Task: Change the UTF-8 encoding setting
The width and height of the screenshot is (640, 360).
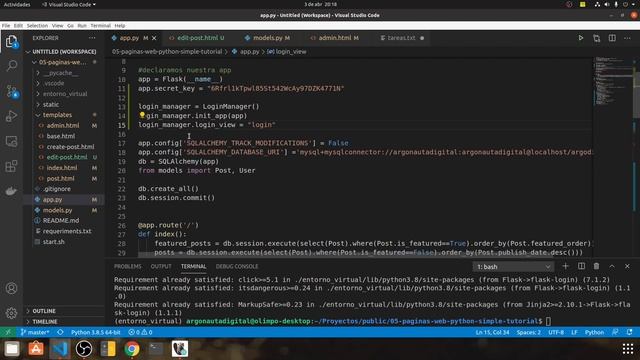Action: pos(556,332)
